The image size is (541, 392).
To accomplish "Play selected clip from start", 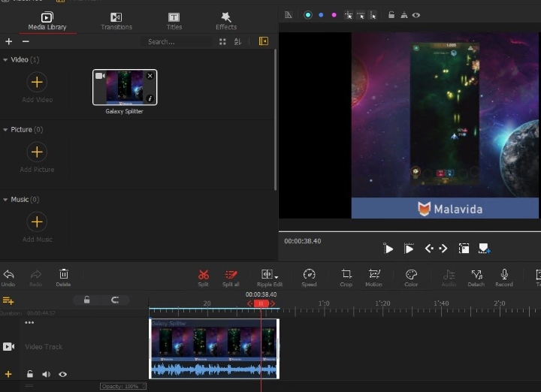I will point(409,249).
